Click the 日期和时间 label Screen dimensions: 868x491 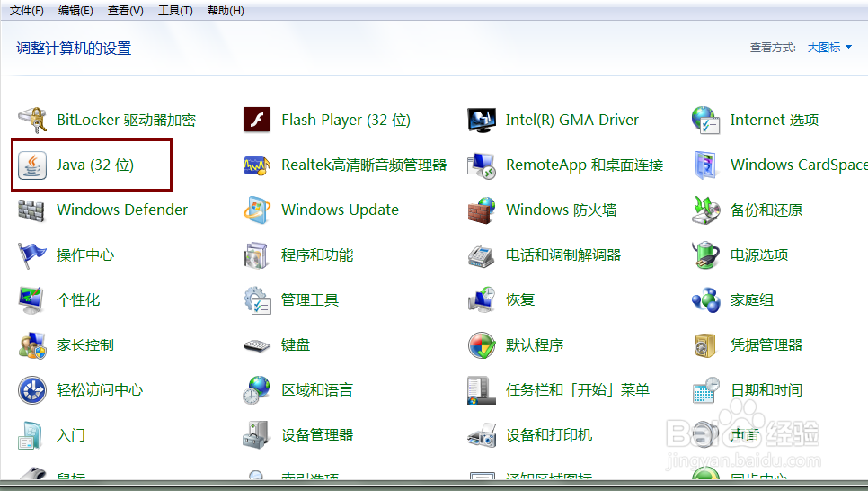click(x=766, y=390)
